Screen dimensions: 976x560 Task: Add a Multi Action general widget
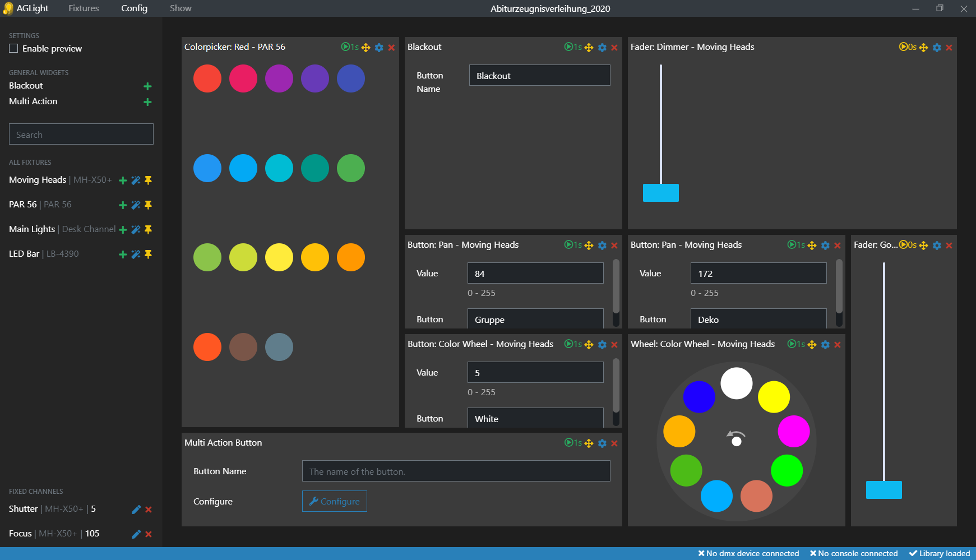(147, 102)
